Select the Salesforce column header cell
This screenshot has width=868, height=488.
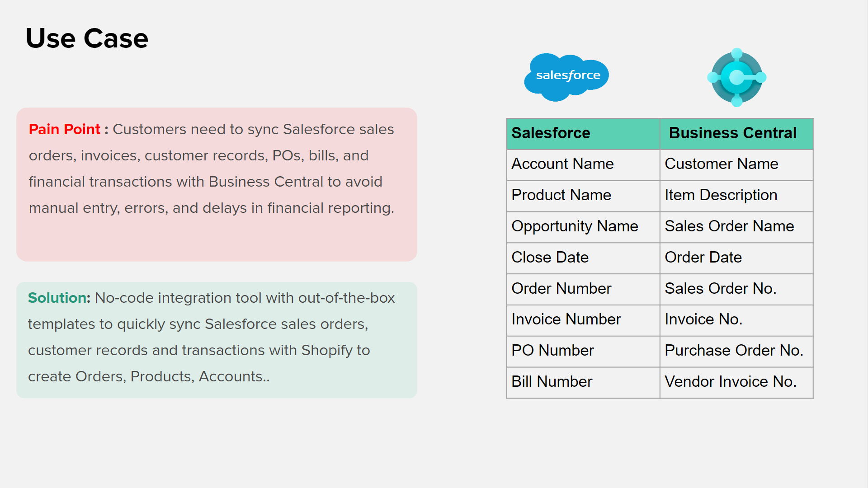tap(583, 133)
